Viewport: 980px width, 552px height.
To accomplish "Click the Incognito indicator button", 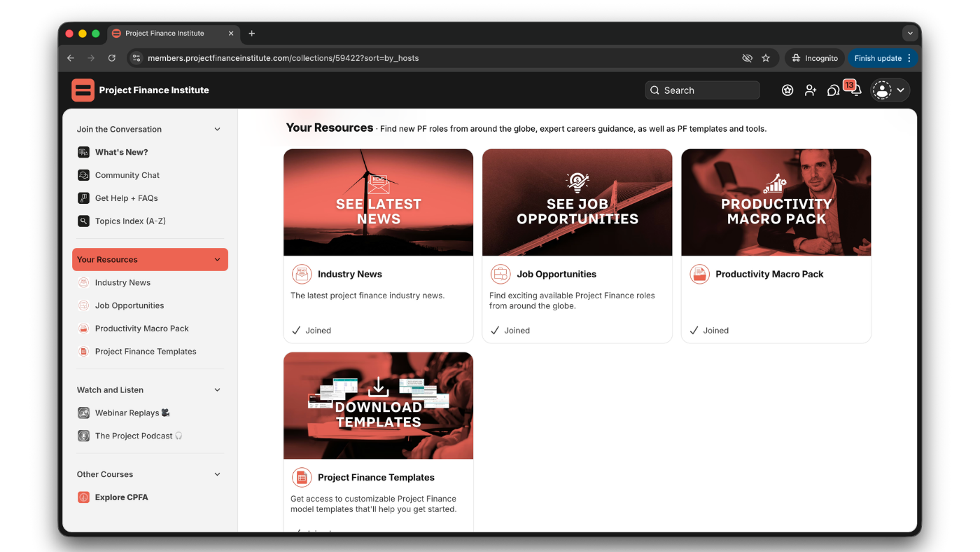I will (x=815, y=58).
